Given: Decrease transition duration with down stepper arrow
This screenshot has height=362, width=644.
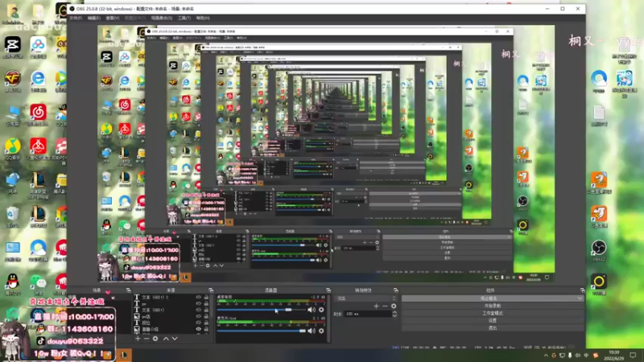Looking at the screenshot, I should click(x=394, y=315).
